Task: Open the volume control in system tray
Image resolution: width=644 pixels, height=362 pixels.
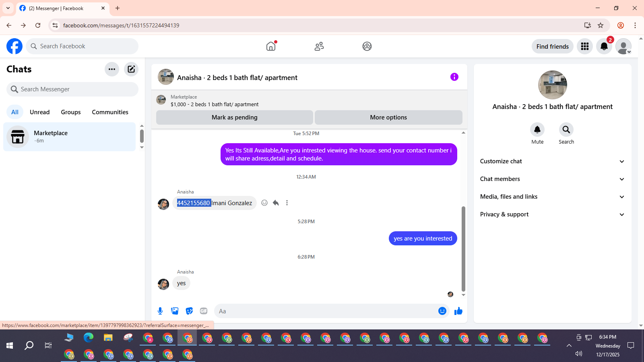Action: [579, 354]
